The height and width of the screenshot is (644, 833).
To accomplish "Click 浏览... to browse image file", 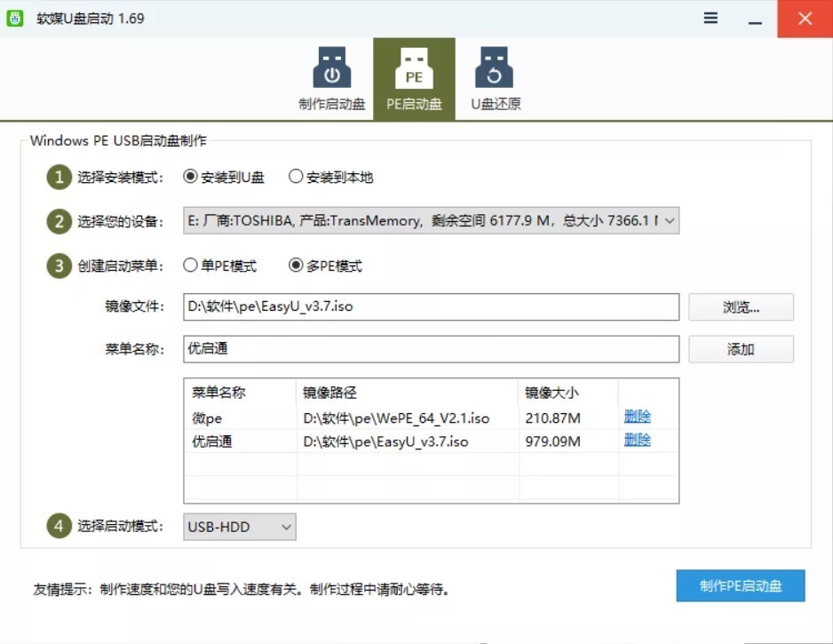I will pos(741,307).
